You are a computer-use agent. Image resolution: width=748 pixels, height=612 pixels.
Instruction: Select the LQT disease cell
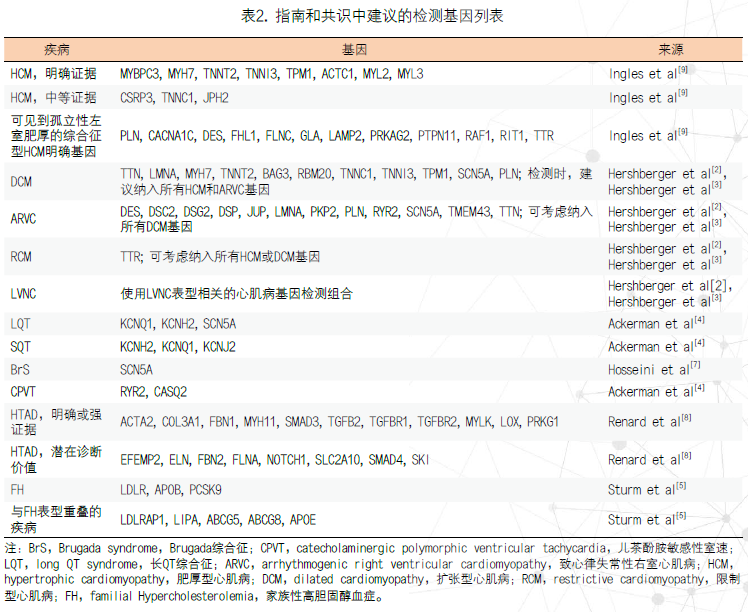(x=20, y=324)
